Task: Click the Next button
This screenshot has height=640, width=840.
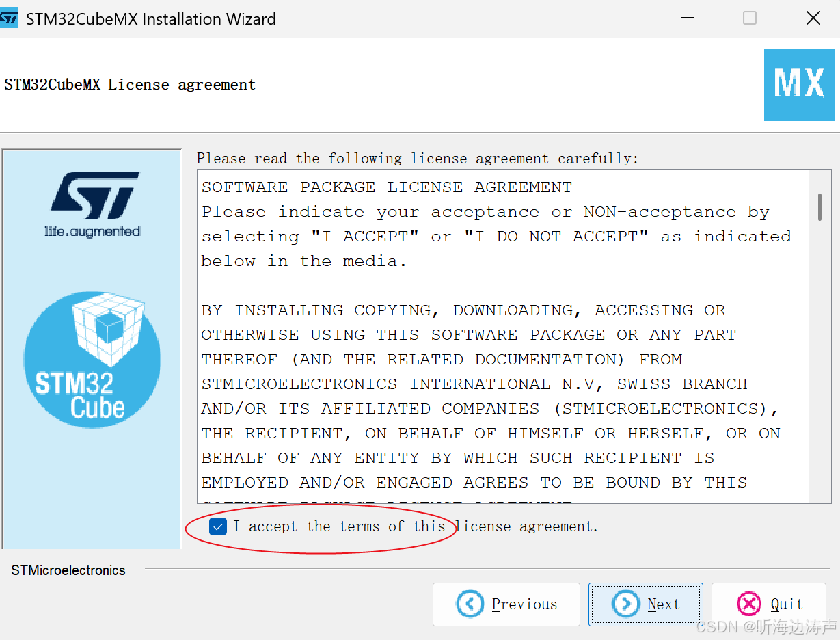Action: tap(646, 604)
